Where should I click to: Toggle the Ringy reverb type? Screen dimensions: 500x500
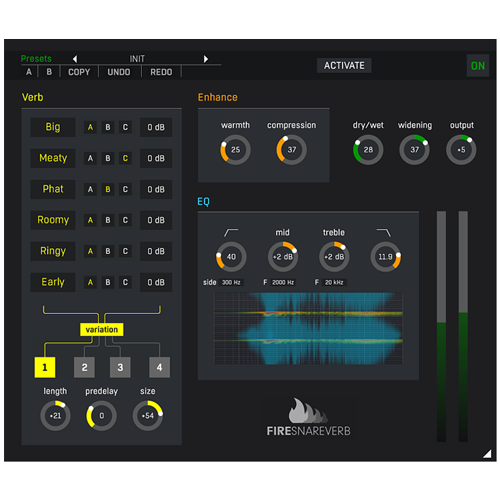point(53,251)
